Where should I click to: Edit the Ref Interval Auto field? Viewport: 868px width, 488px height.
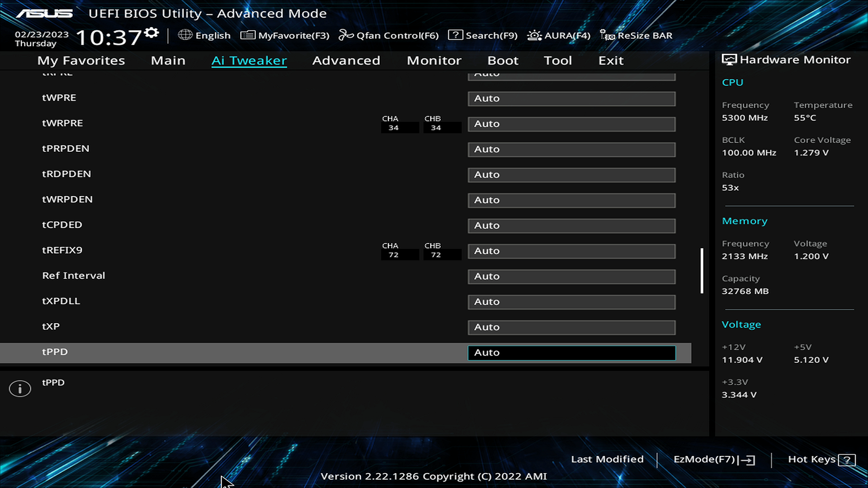coord(571,277)
